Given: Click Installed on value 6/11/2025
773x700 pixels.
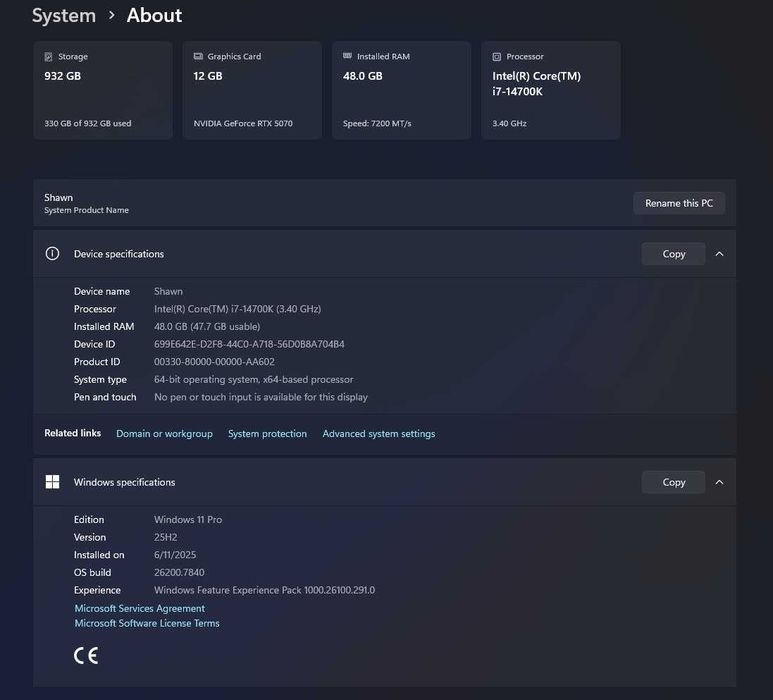Looking at the screenshot, I should click(175, 555).
